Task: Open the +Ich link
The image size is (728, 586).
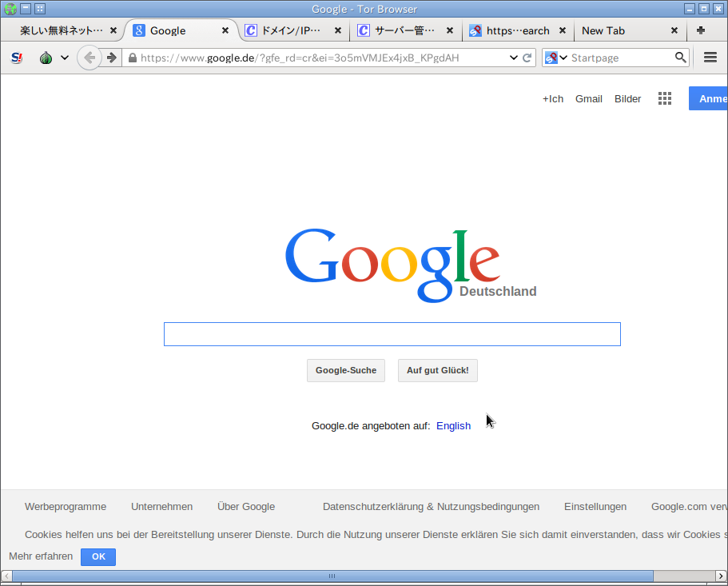Action: [x=553, y=99]
